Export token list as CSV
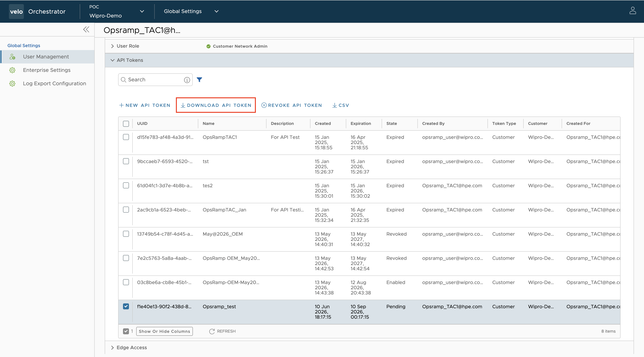The image size is (644, 357). (340, 105)
